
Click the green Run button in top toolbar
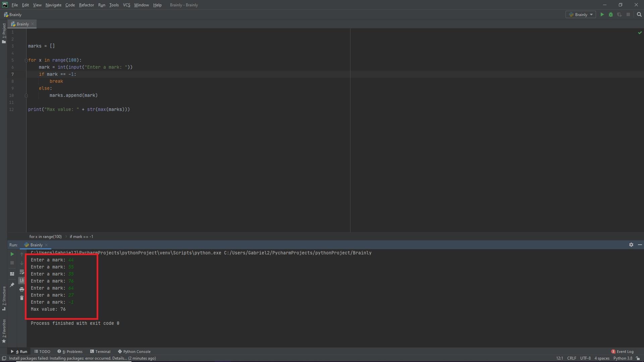coord(602,15)
